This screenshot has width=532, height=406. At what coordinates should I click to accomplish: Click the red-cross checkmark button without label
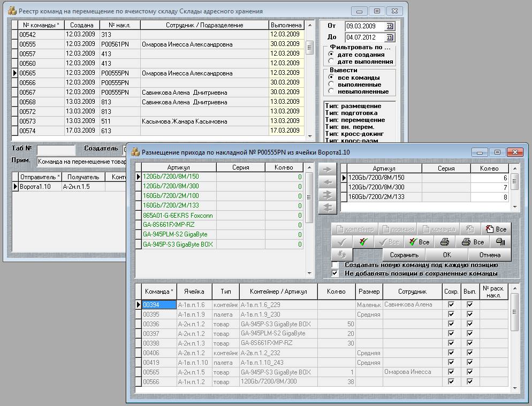pos(363,242)
